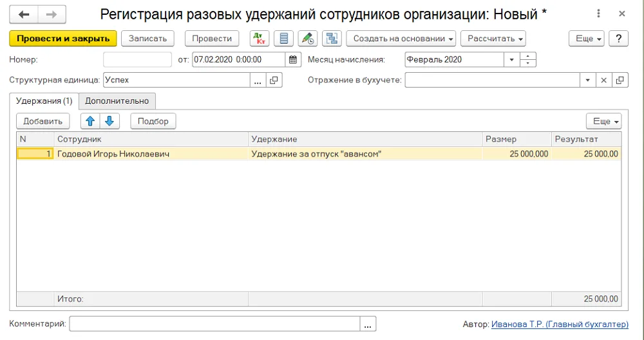The height and width of the screenshot is (340, 644).
Task: Move row down with blue down arrow
Action: [x=109, y=121]
